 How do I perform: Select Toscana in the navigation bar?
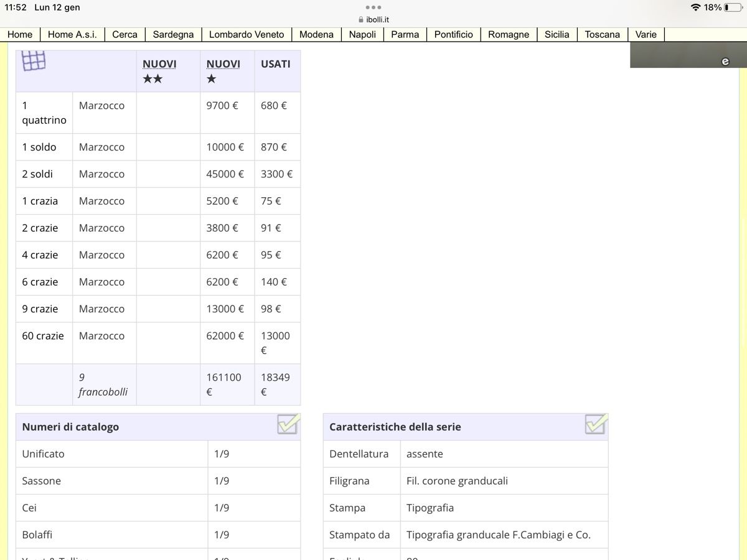point(602,35)
